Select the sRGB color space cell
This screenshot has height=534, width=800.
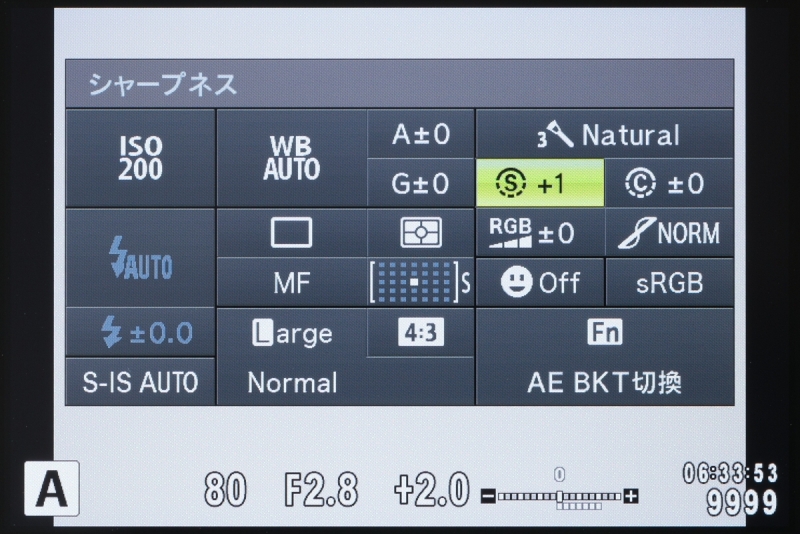click(x=669, y=282)
